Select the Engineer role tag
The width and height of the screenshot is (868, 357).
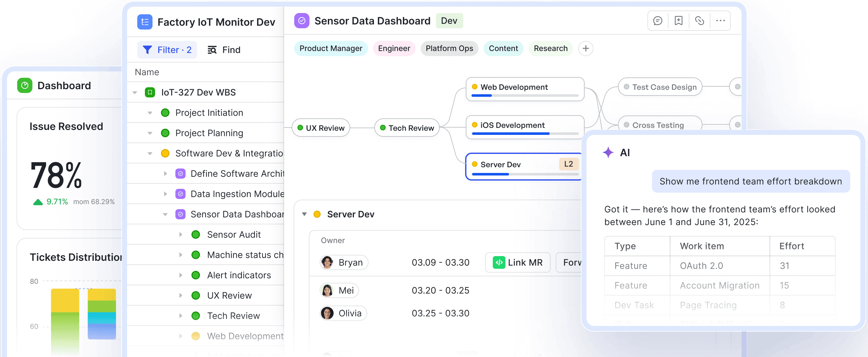pyautogui.click(x=394, y=49)
